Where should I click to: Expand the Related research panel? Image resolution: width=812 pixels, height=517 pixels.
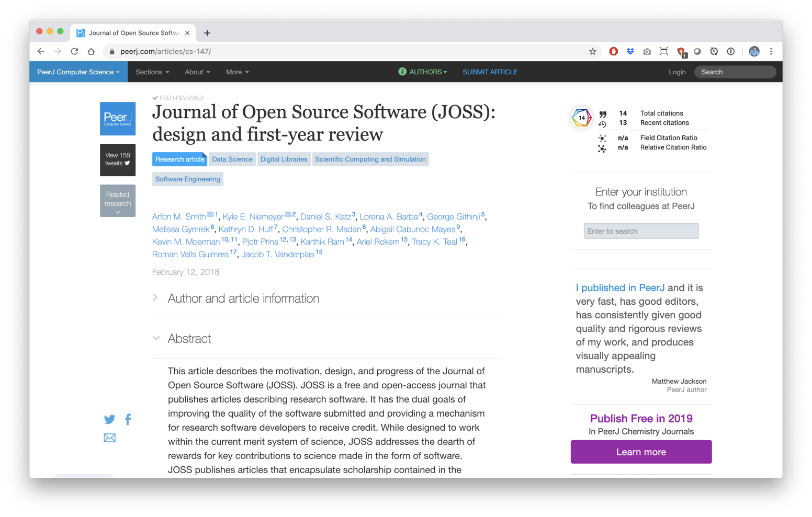pos(118,201)
